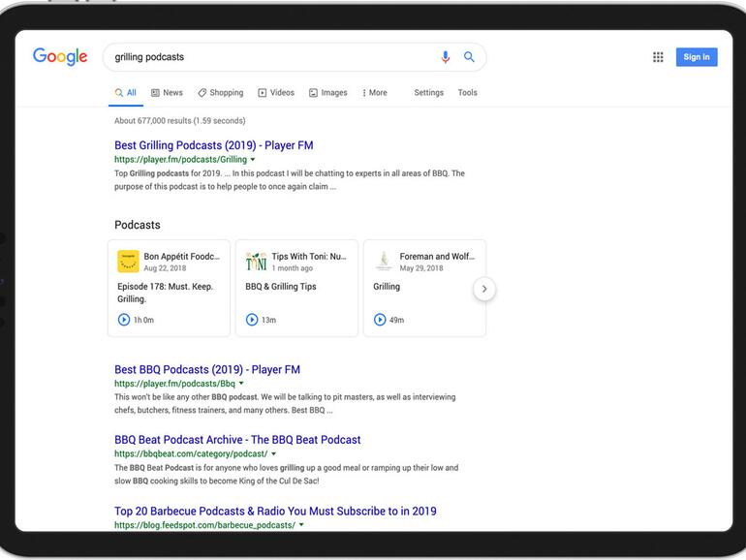Click the Sign in button
Viewport: 746px width, 560px height.
697,57
